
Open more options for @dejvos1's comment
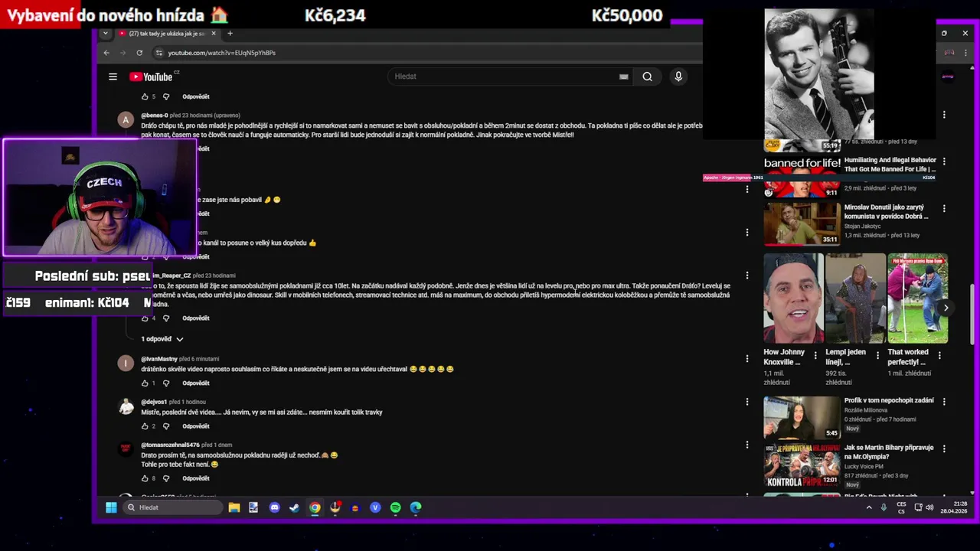[747, 401]
